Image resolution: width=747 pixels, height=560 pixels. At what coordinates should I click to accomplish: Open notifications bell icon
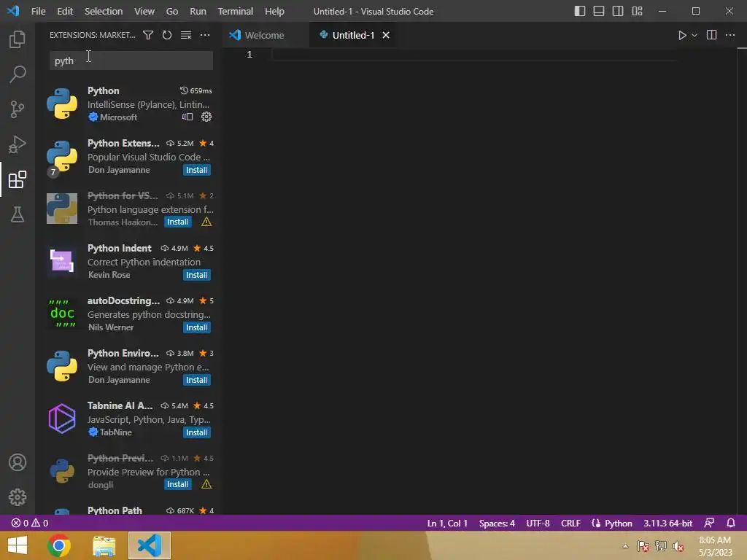[x=731, y=523]
